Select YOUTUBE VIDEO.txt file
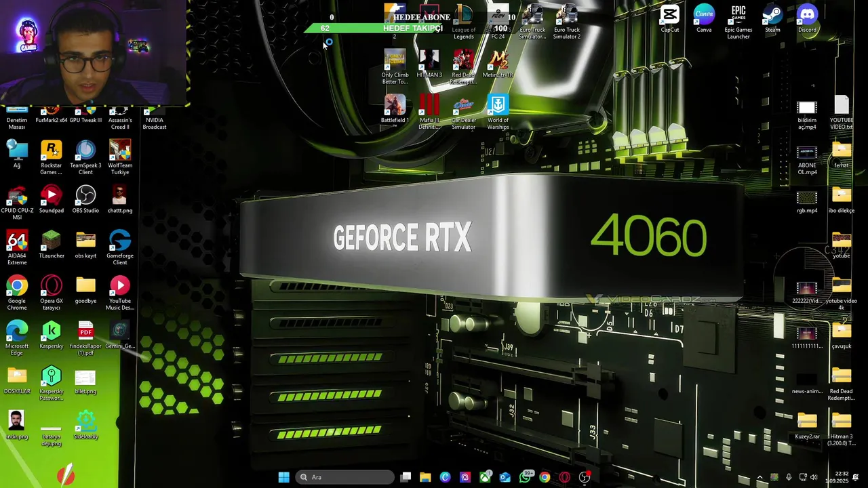This screenshot has height=488, width=868. point(842,113)
